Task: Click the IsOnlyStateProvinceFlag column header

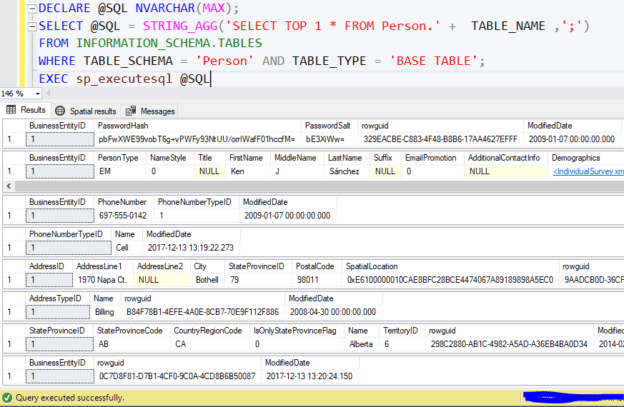Action: 295,331
